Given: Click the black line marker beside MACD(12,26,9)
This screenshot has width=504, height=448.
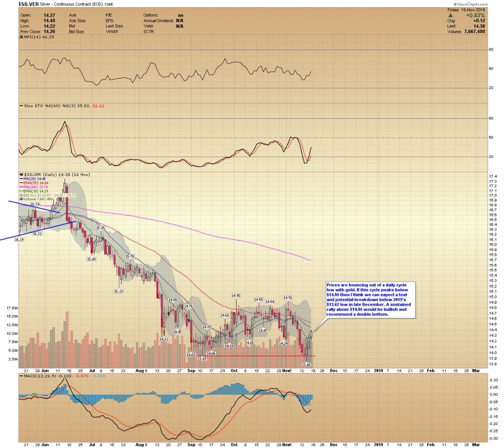Looking at the screenshot, I should [x=21, y=375].
